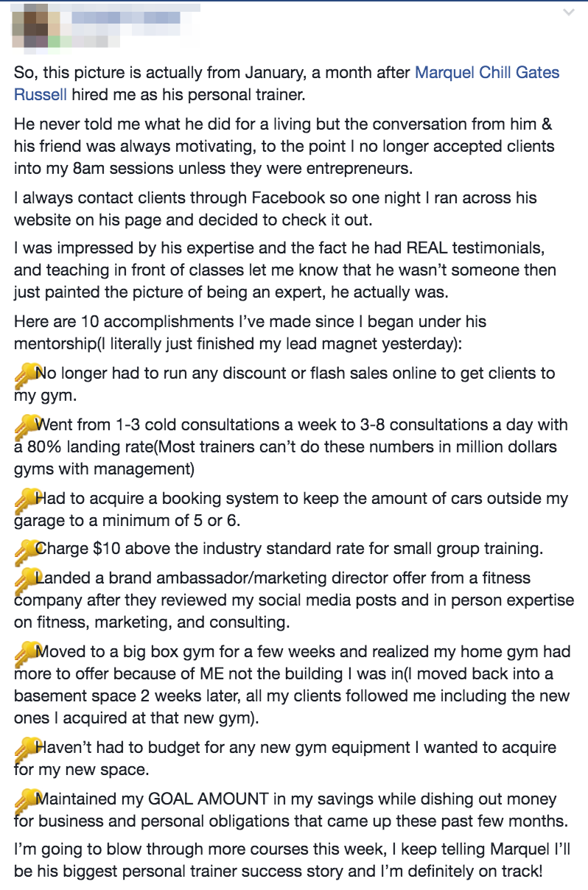Click key emoji before "Went from 1-3 cold"
The width and height of the screenshot is (588, 890).
pyautogui.click(x=25, y=426)
